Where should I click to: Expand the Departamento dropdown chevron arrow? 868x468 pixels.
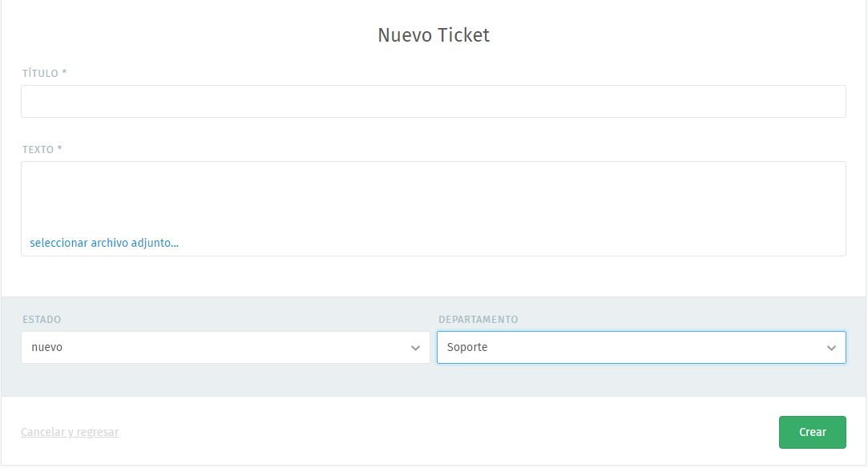pyautogui.click(x=831, y=348)
